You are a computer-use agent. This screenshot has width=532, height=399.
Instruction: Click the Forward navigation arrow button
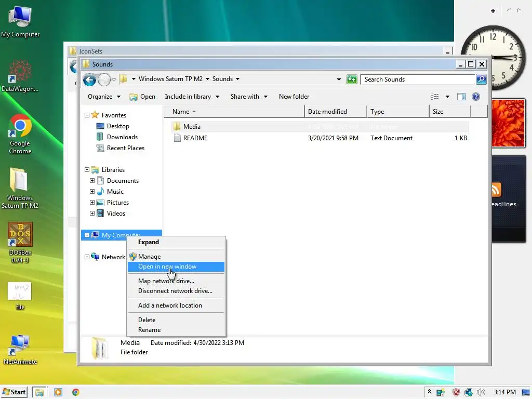[104, 79]
